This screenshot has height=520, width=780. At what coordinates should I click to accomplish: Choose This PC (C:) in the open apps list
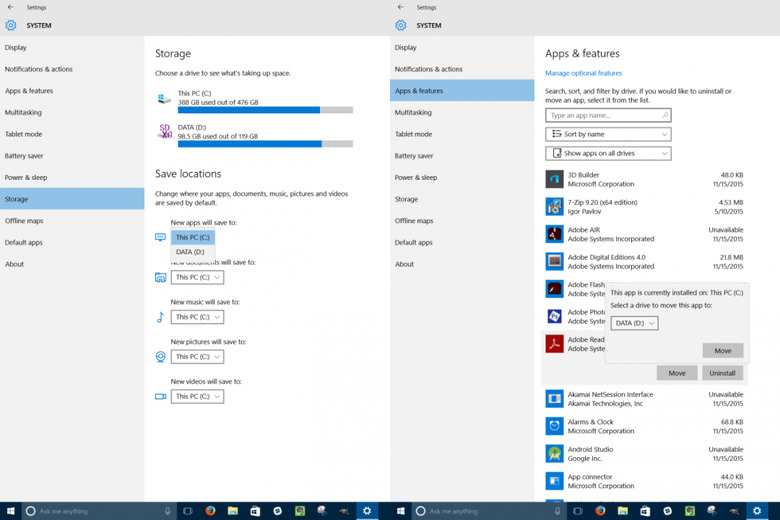pos(193,237)
